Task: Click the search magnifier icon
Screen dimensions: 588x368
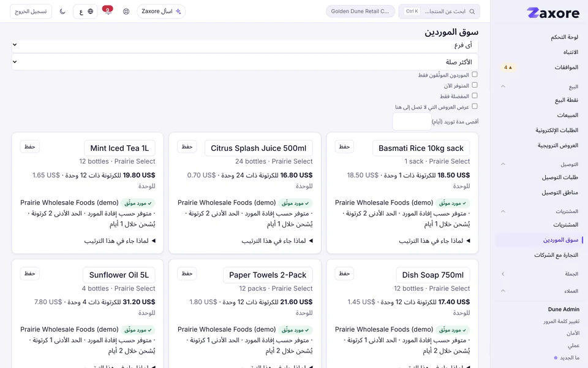Action: pos(472,12)
